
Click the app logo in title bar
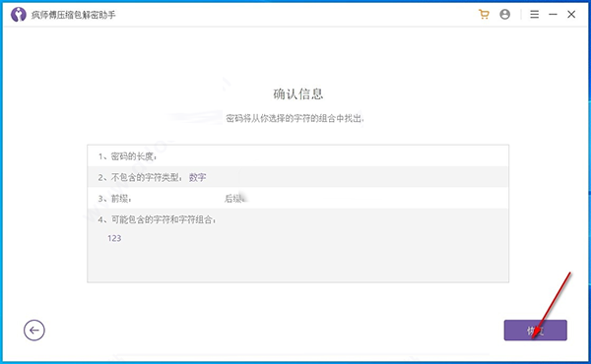18,15
